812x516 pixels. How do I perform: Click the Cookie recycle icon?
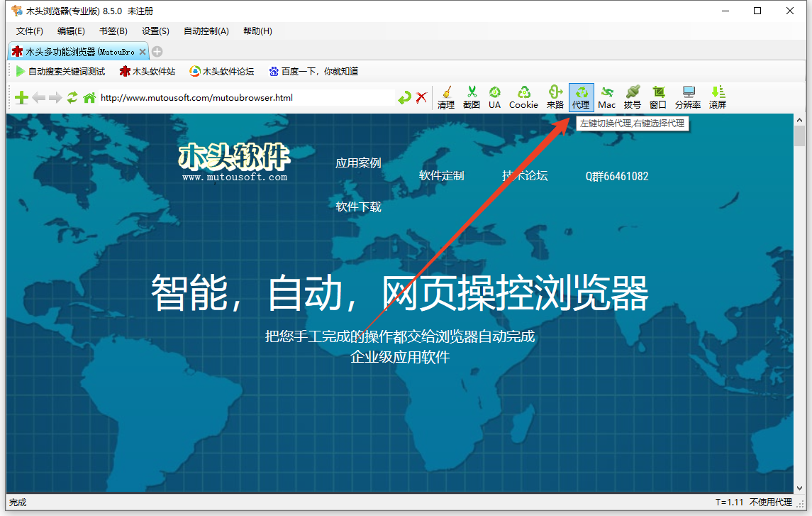pos(523,96)
